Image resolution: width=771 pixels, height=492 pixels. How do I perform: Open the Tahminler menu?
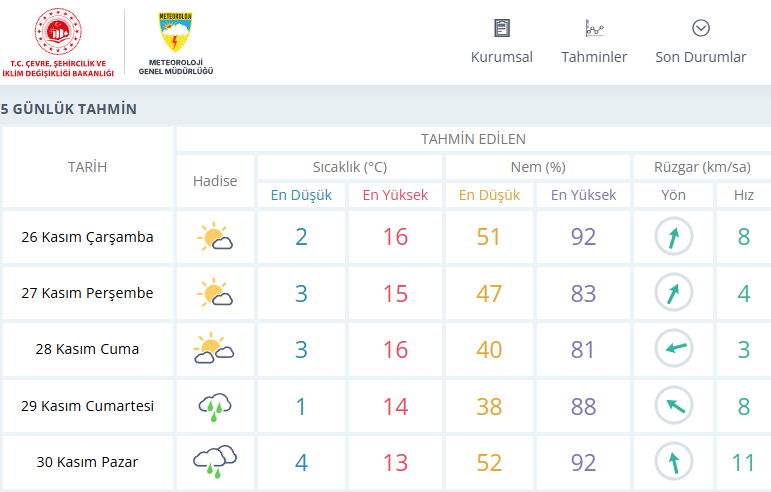(x=594, y=57)
